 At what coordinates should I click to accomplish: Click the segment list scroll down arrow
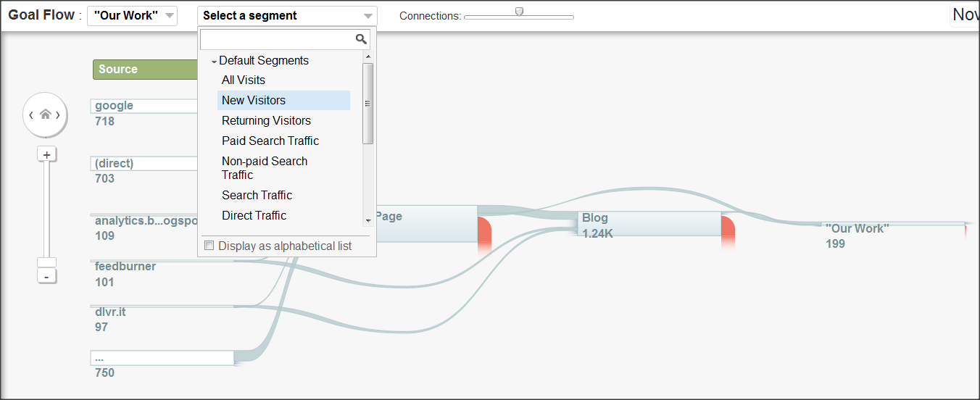[367, 220]
